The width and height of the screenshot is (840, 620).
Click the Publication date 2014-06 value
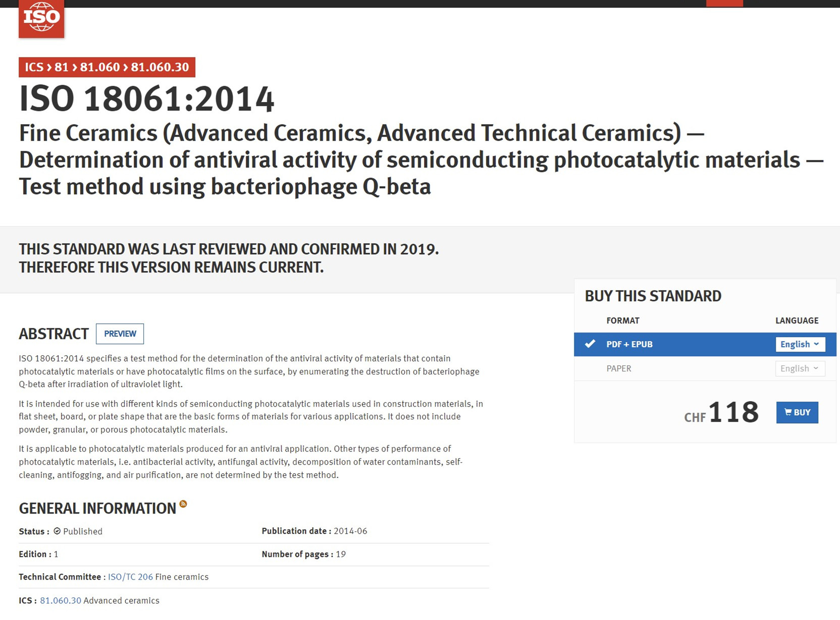pos(350,531)
